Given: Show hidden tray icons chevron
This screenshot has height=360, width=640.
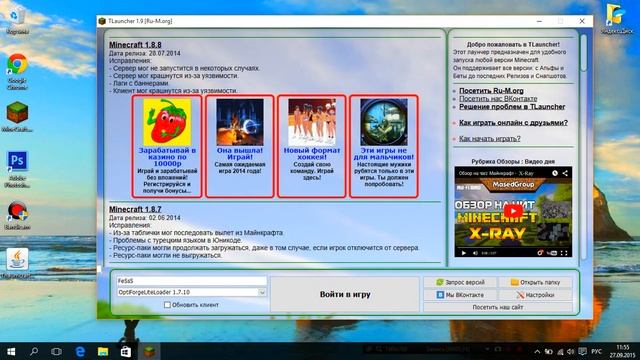Looking at the screenshot, I should (537, 351).
